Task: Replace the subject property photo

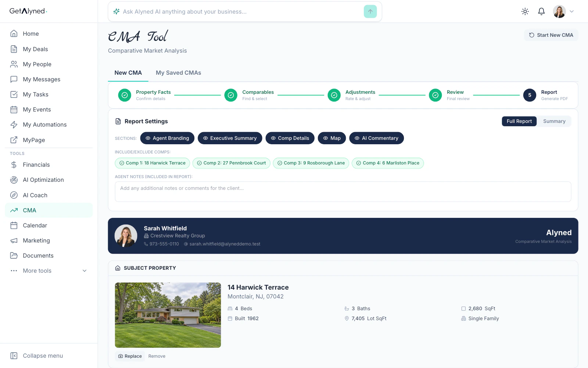Action: 130,356
